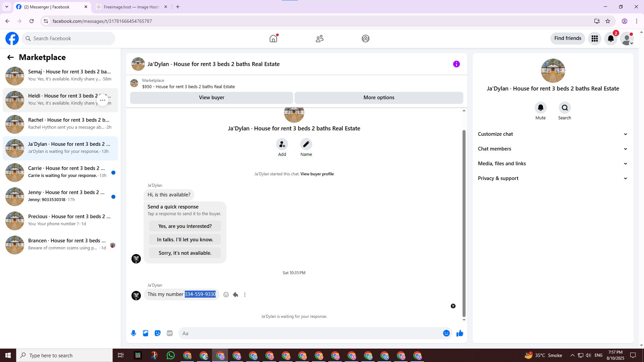This screenshot has height=362, width=644.
Task: React to the phone number message
Action: tap(226, 295)
